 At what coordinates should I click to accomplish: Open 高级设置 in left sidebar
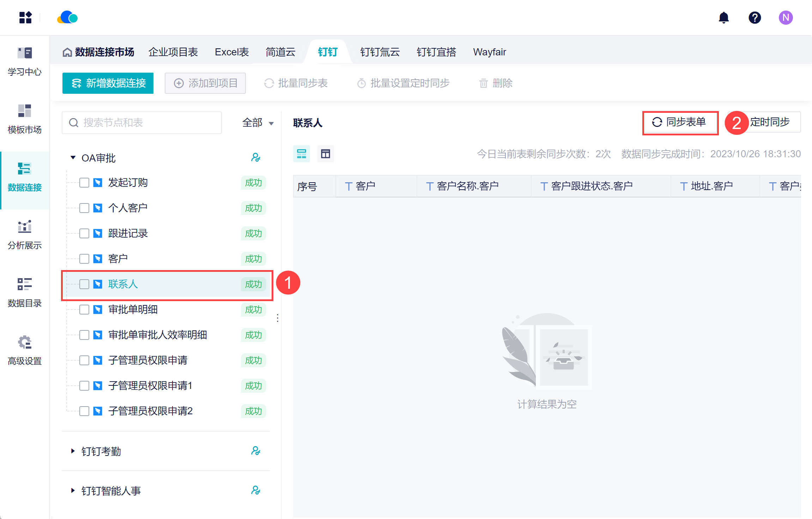click(x=25, y=350)
